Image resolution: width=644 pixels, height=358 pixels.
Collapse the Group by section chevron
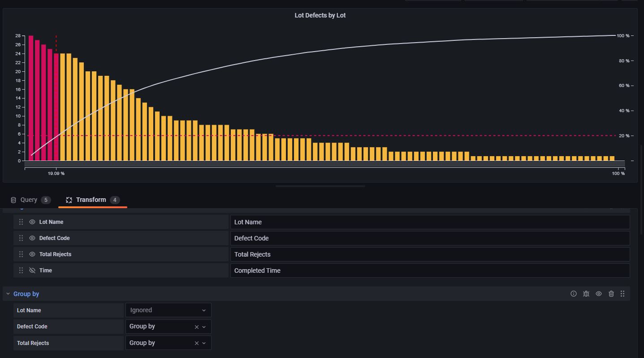[x=8, y=293]
